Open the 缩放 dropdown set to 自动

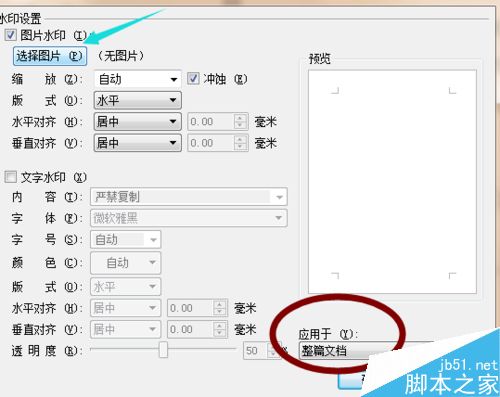pos(138,79)
